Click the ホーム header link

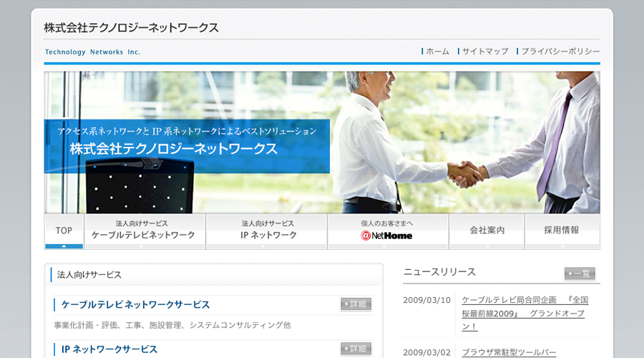pyautogui.click(x=436, y=52)
